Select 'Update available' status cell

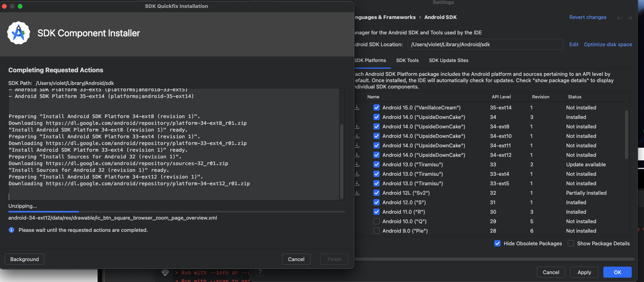pos(586,164)
